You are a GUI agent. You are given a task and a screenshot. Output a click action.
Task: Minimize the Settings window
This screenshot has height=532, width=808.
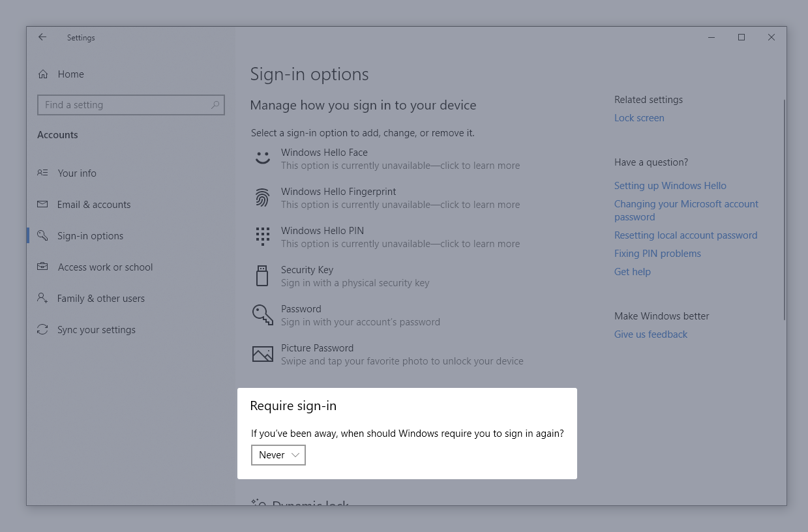pyautogui.click(x=711, y=38)
